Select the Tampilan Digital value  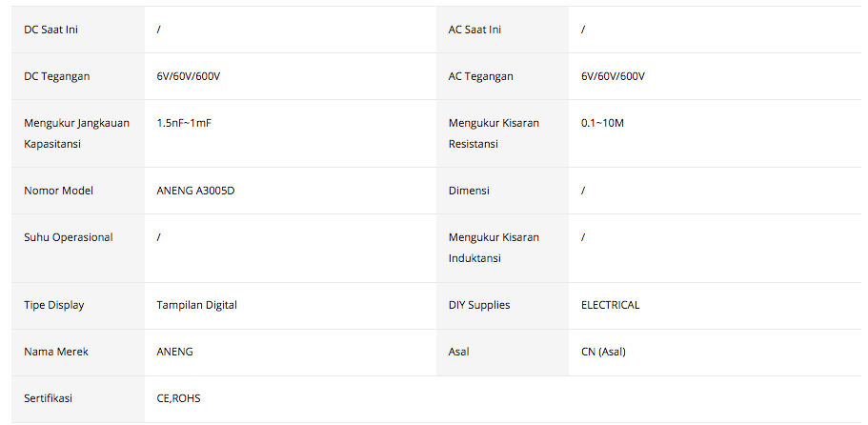pos(196,305)
